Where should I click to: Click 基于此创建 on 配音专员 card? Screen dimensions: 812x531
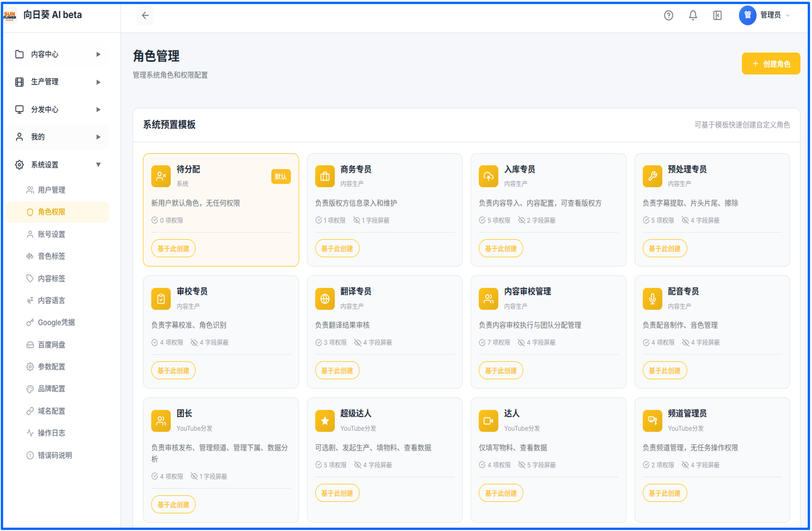(x=664, y=370)
